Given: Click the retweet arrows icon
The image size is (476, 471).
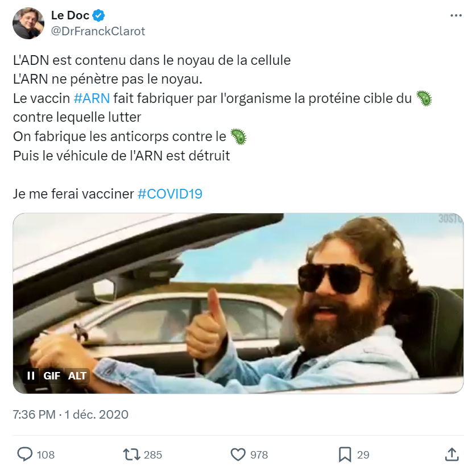Looking at the screenshot, I should point(131,455).
